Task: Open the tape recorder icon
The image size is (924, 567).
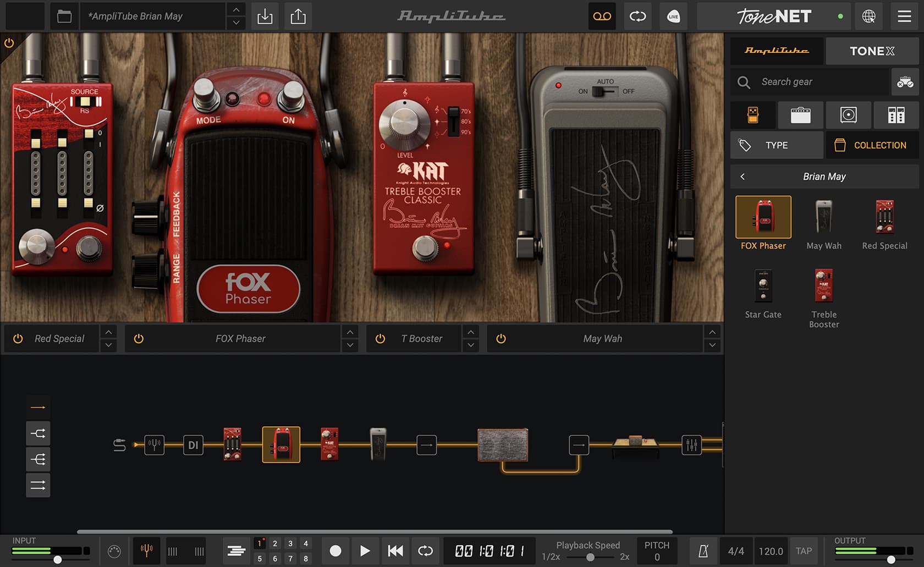Action: (x=602, y=16)
